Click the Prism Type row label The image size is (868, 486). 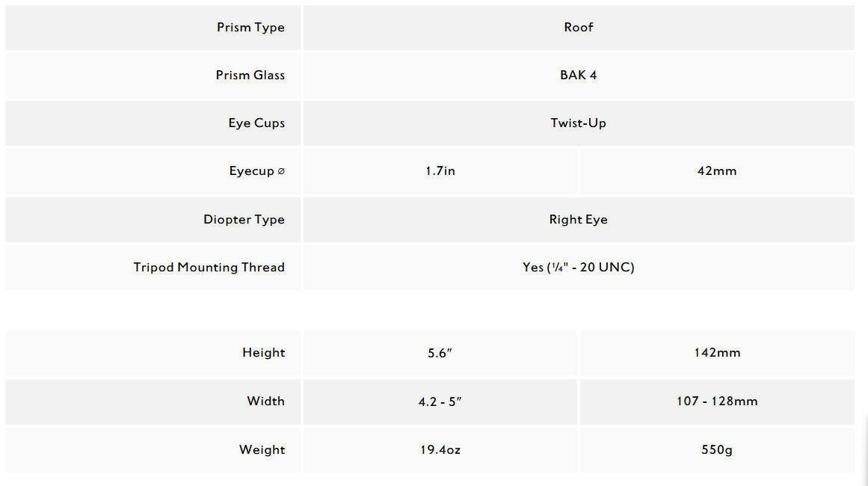click(250, 28)
